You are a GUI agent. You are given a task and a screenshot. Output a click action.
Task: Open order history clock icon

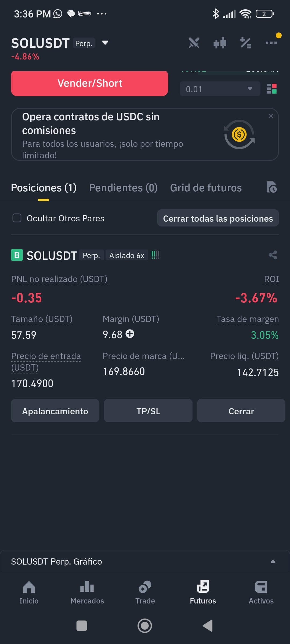pyautogui.click(x=272, y=187)
